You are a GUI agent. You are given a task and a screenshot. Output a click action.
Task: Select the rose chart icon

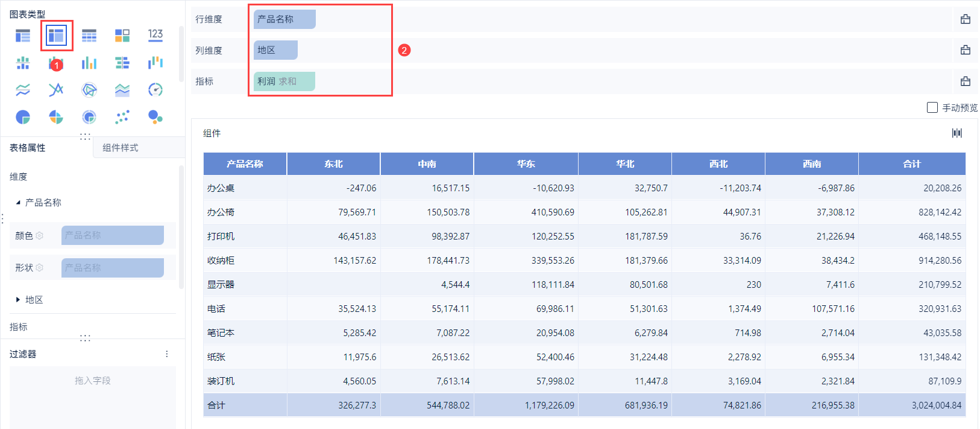tap(56, 117)
